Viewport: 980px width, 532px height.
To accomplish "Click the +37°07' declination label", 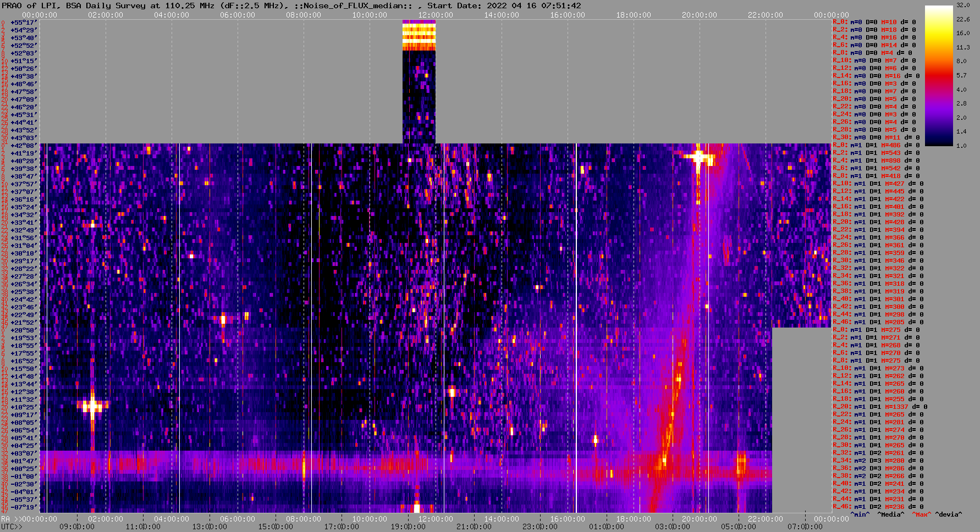I will 24,192.
